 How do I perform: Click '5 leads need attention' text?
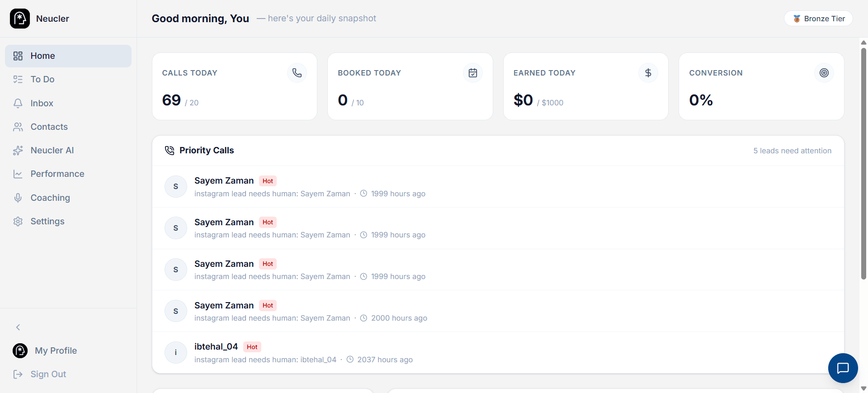click(x=792, y=151)
